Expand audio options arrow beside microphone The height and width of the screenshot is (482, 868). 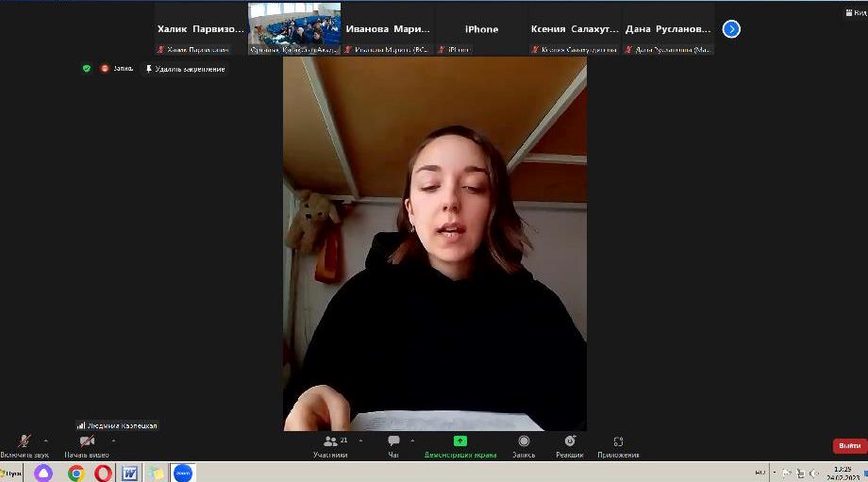pos(45,440)
